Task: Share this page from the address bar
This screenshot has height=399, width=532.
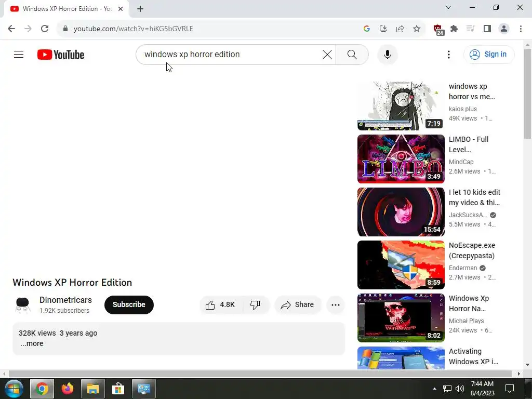Action: [400, 29]
